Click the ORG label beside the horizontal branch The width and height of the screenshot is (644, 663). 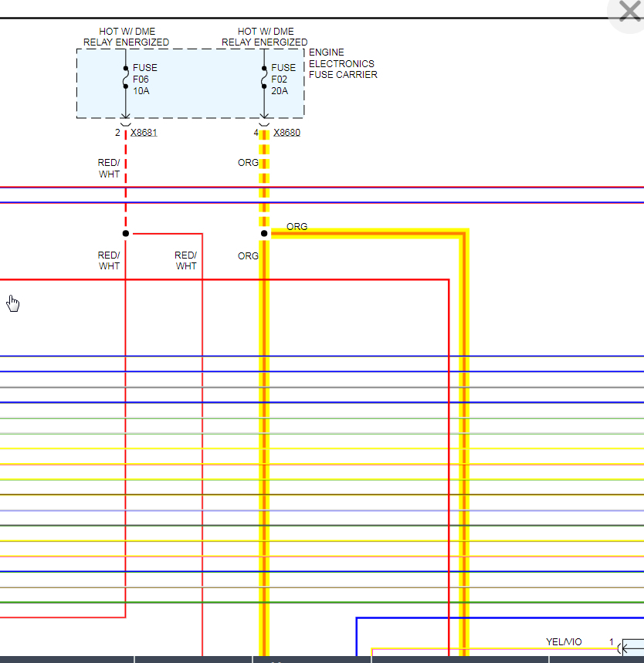(x=297, y=227)
